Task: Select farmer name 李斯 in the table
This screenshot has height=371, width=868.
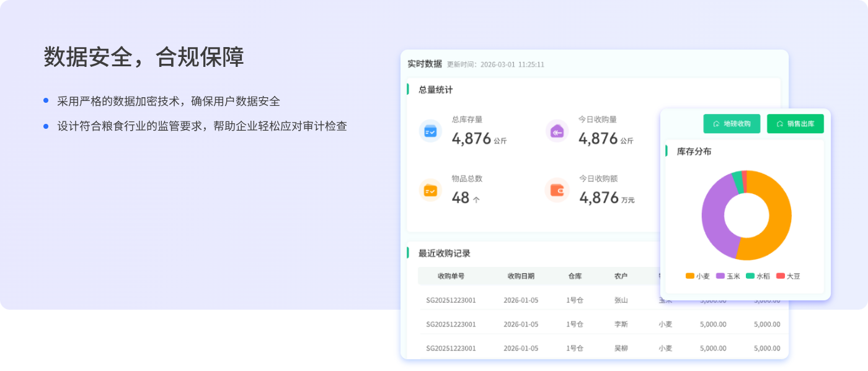Action: (621, 324)
